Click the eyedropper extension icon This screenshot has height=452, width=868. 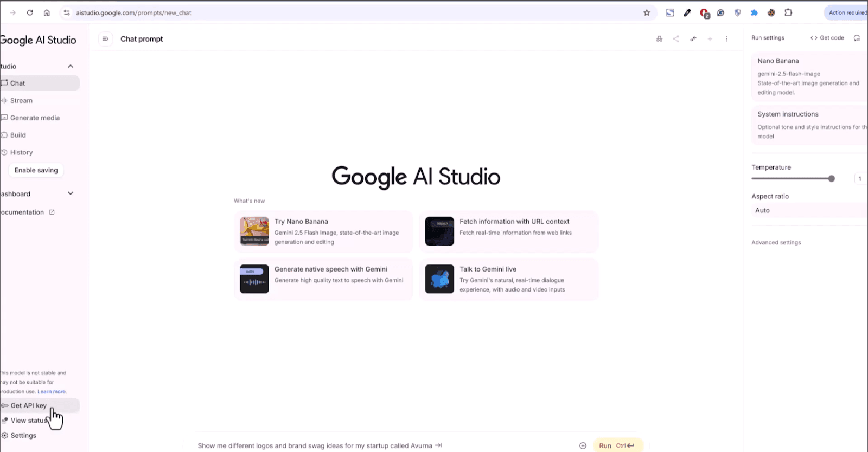(x=687, y=12)
